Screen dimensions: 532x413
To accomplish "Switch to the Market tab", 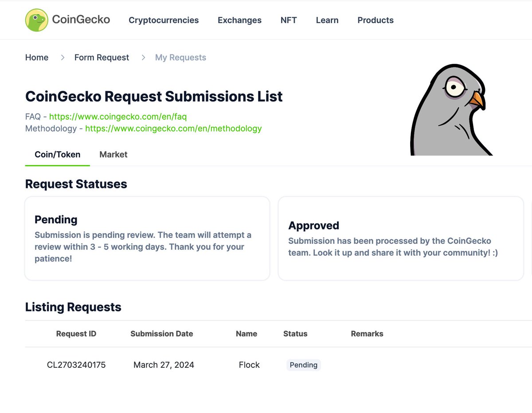I will [113, 155].
